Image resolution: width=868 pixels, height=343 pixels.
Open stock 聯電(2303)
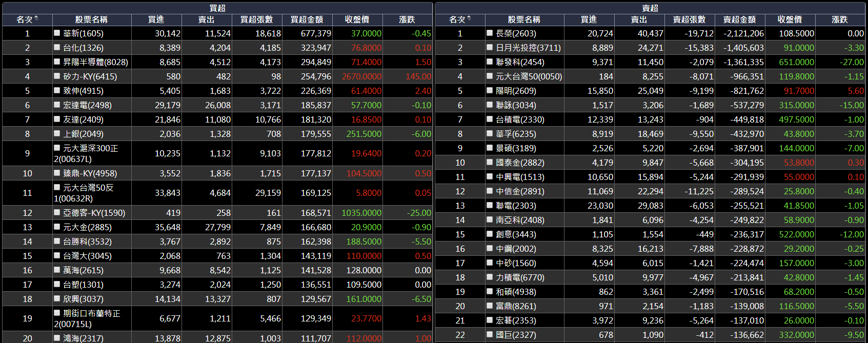click(x=516, y=206)
